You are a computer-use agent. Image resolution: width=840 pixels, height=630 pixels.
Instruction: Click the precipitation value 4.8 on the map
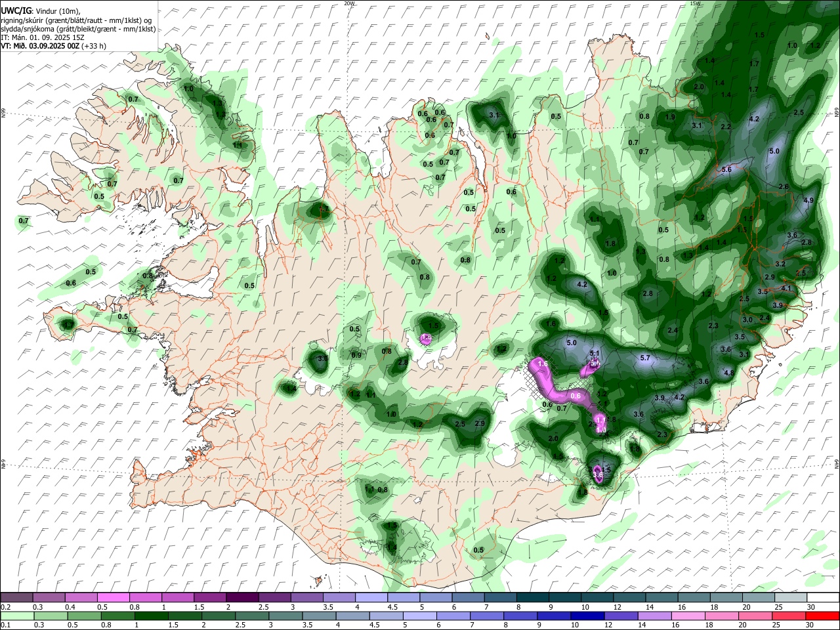(x=728, y=373)
